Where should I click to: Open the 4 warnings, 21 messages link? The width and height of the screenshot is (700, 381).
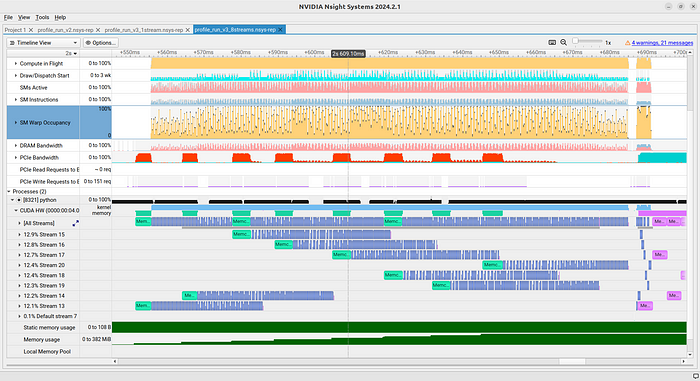pyautogui.click(x=662, y=43)
